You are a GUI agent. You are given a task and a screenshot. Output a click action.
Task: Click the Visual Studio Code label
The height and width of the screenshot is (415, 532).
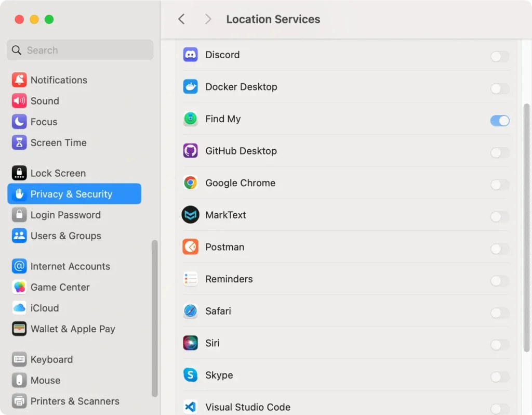pyautogui.click(x=248, y=407)
